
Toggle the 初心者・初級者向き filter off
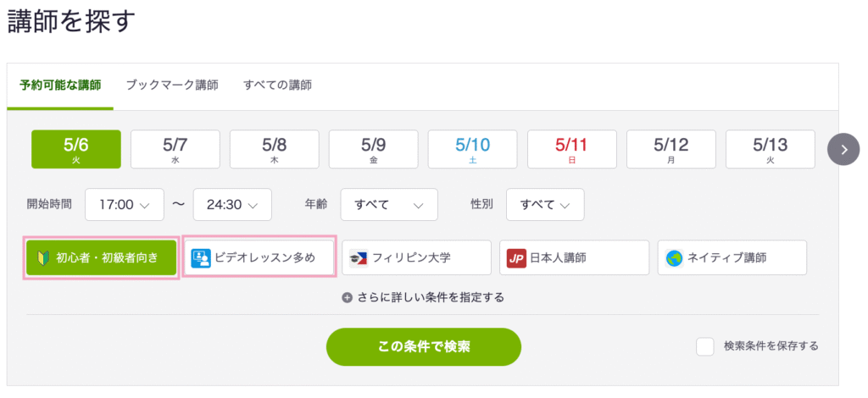pos(102,257)
